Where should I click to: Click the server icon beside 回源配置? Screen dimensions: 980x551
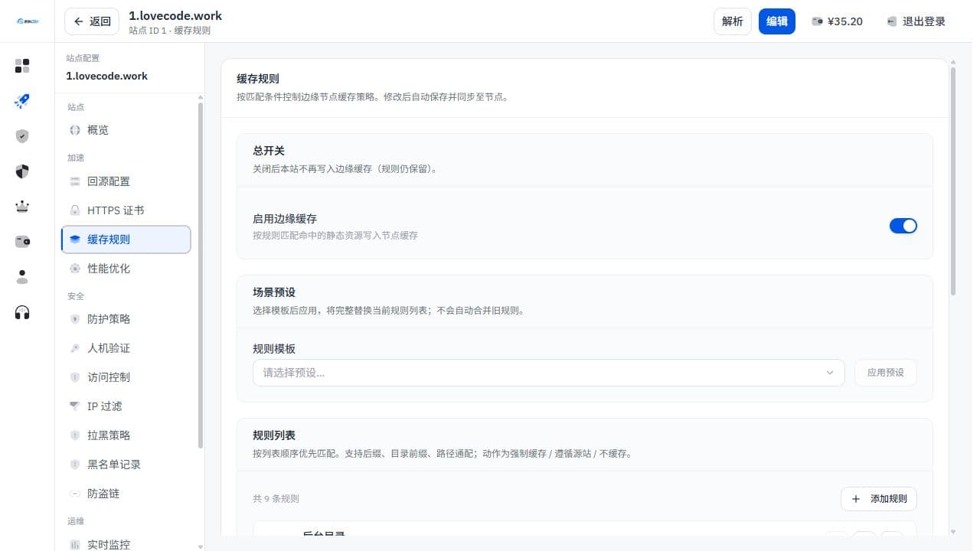tap(75, 181)
